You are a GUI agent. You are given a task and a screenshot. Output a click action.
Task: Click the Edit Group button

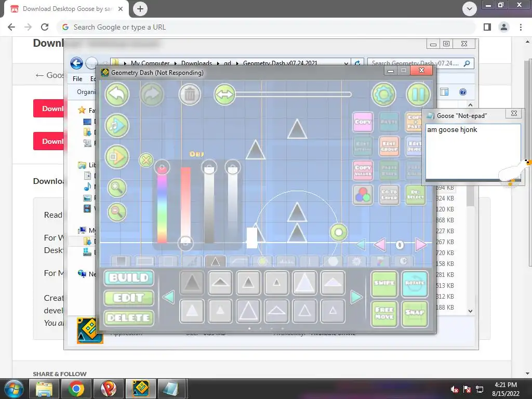tap(389, 146)
